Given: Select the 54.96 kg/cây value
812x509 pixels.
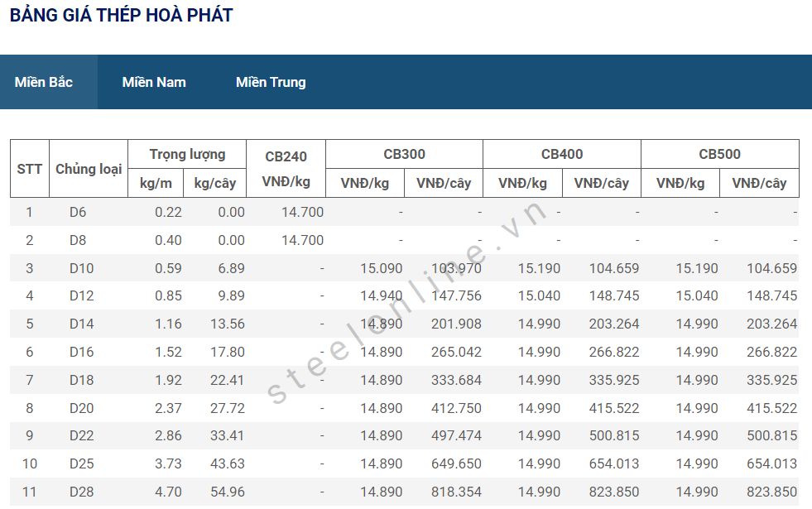Looking at the screenshot, I should tap(228, 492).
